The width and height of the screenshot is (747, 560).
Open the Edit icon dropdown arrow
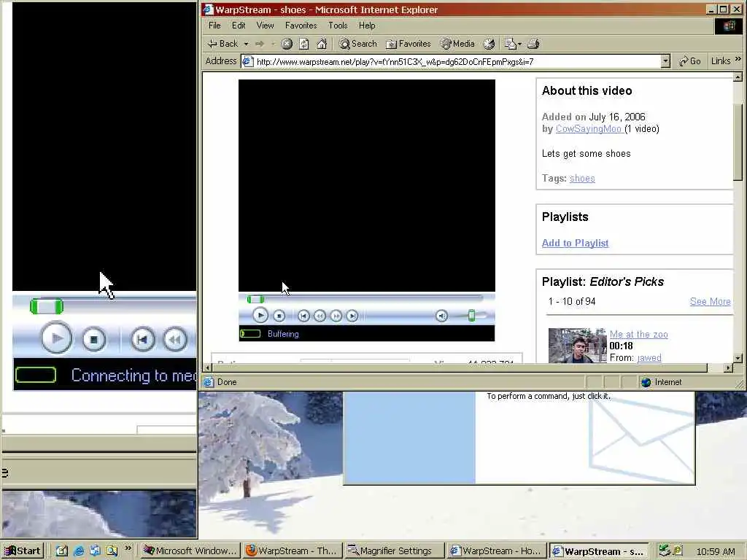tap(519, 44)
